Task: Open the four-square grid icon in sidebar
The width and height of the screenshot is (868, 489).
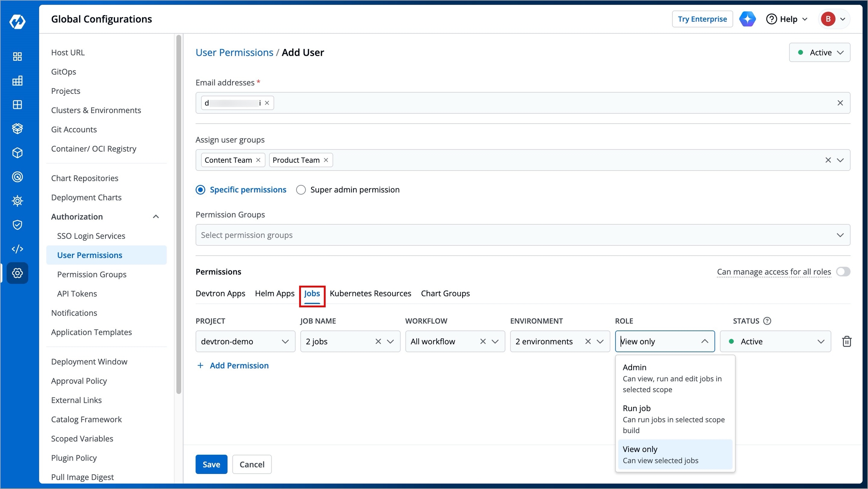Action: [17, 105]
